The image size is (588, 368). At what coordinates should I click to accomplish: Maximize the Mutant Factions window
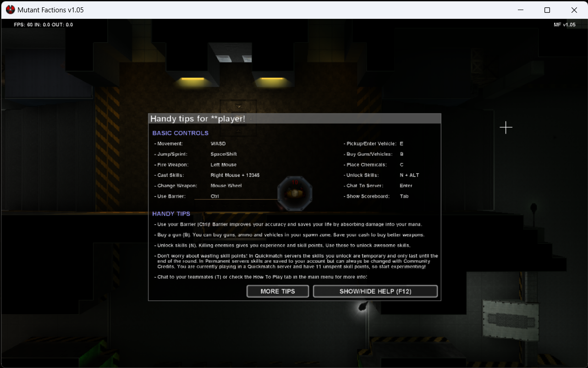click(x=547, y=10)
